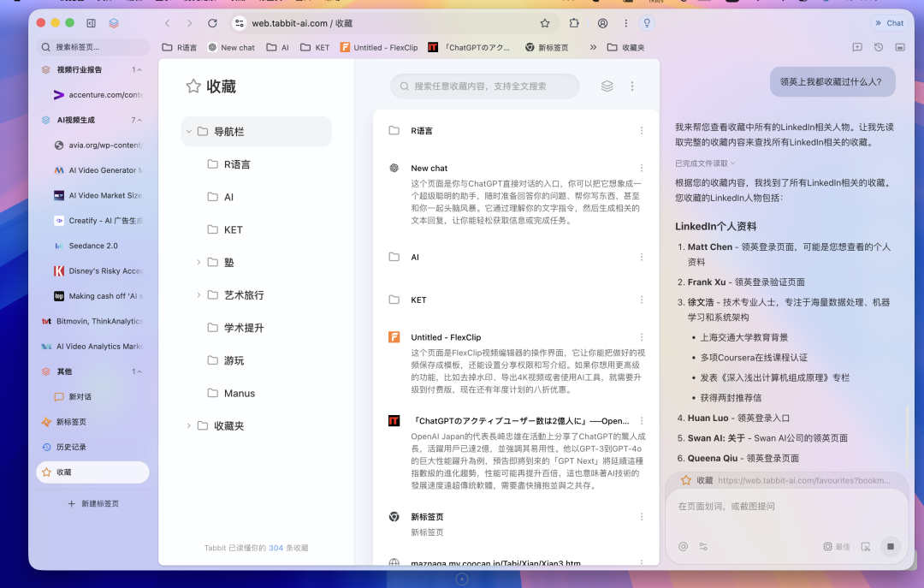Reload the current page
This screenshot has width=924, height=588.
(212, 23)
